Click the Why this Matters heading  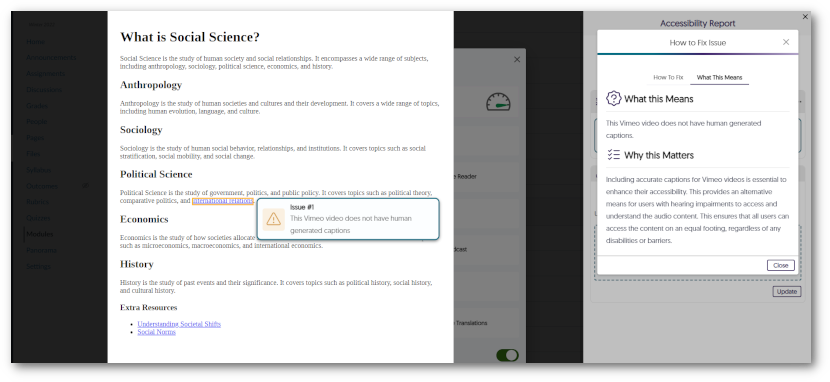pos(659,155)
